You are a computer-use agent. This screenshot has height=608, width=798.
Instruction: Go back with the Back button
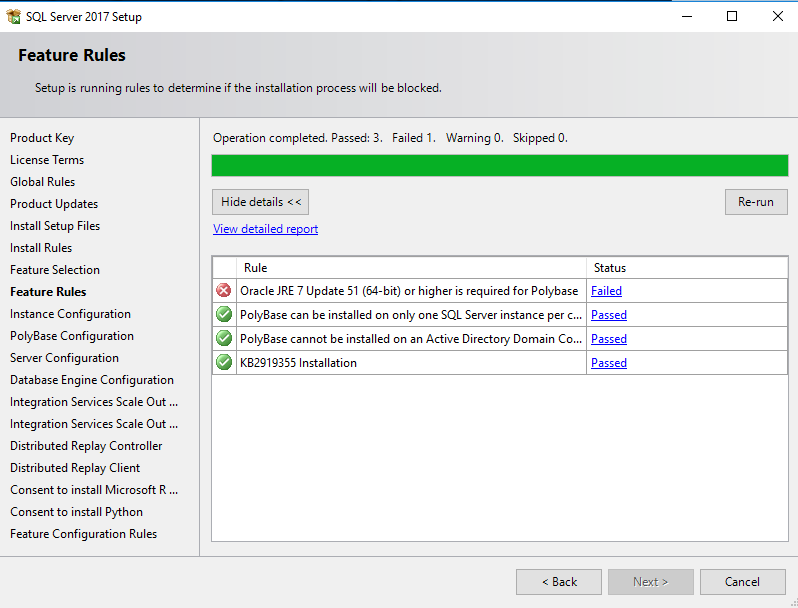(x=559, y=582)
